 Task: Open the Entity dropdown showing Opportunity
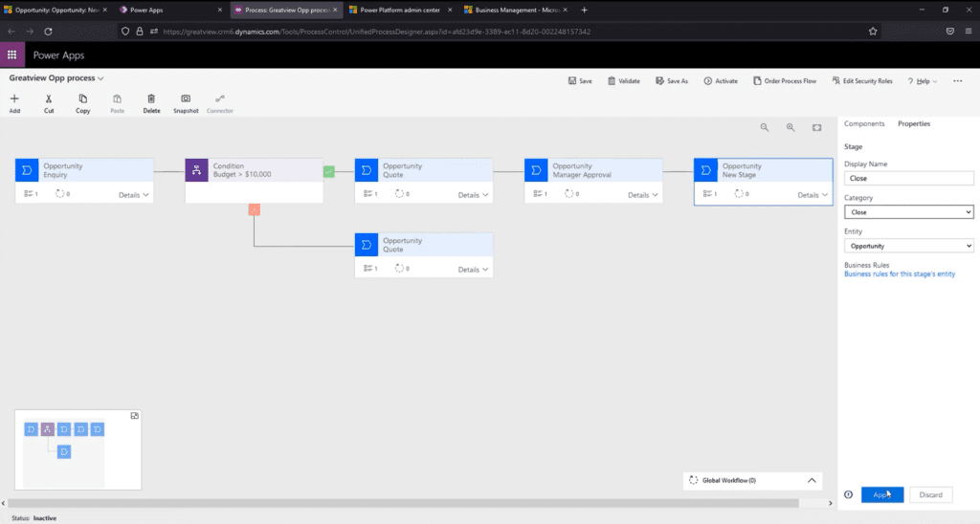point(909,246)
